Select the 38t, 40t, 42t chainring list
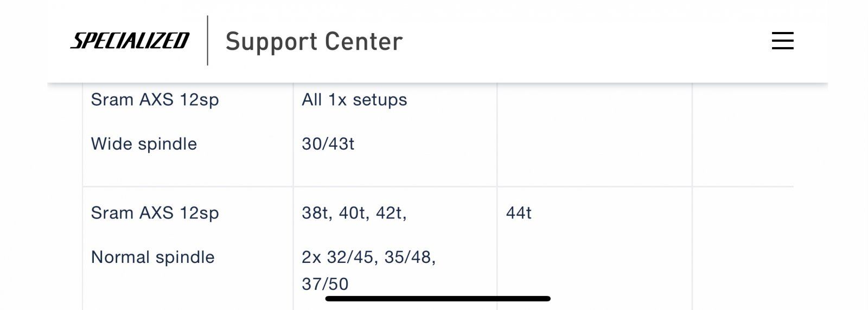Screen dimensions: 868x310 click(354, 213)
